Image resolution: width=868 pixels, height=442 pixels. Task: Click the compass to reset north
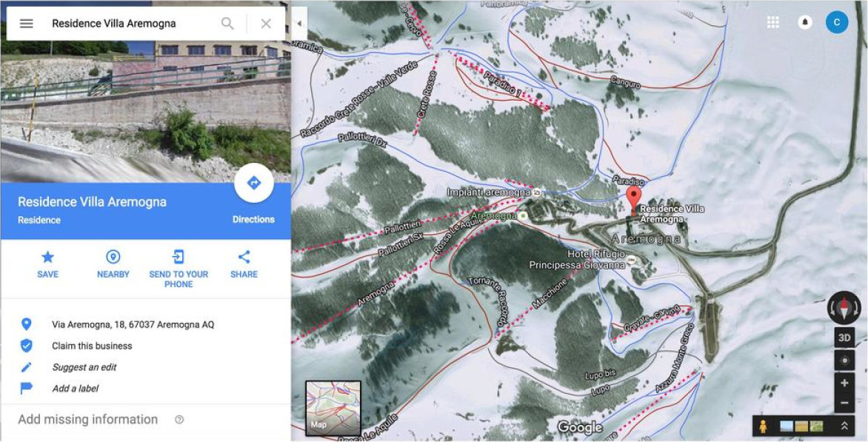[x=844, y=307]
